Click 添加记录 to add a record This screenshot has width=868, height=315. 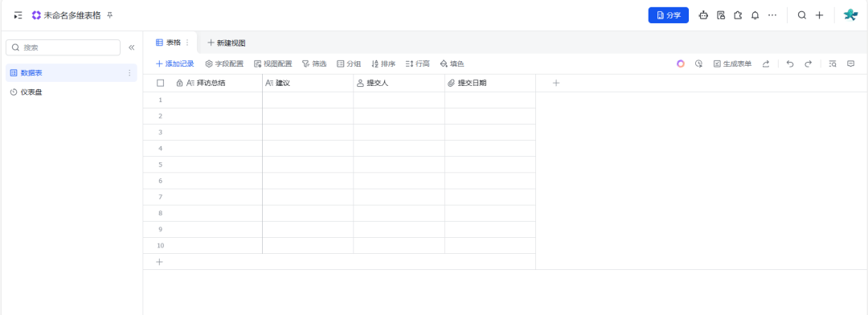[175, 63]
